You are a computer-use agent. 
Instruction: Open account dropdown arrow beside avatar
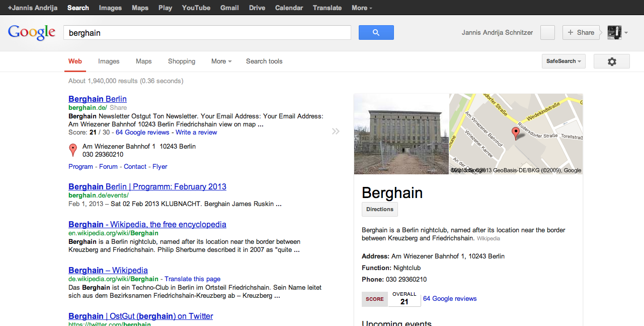pos(626,33)
